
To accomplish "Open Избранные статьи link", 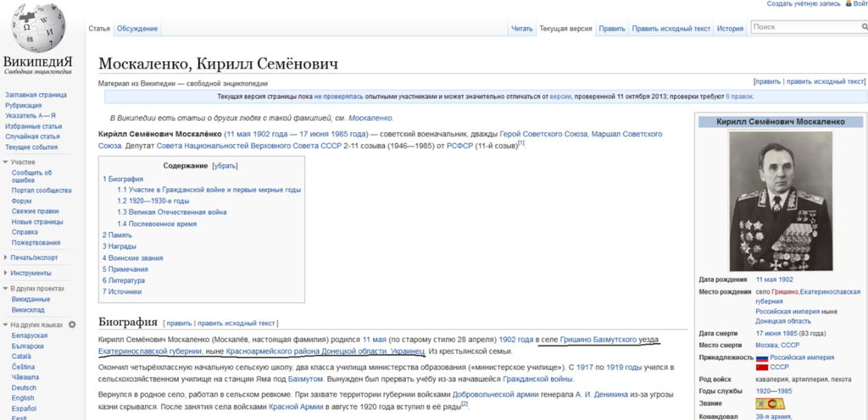I will point(32,126).
